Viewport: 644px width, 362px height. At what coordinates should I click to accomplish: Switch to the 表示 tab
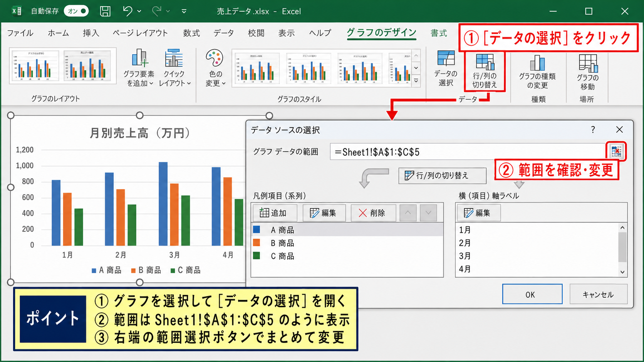[x=287, y=33]
